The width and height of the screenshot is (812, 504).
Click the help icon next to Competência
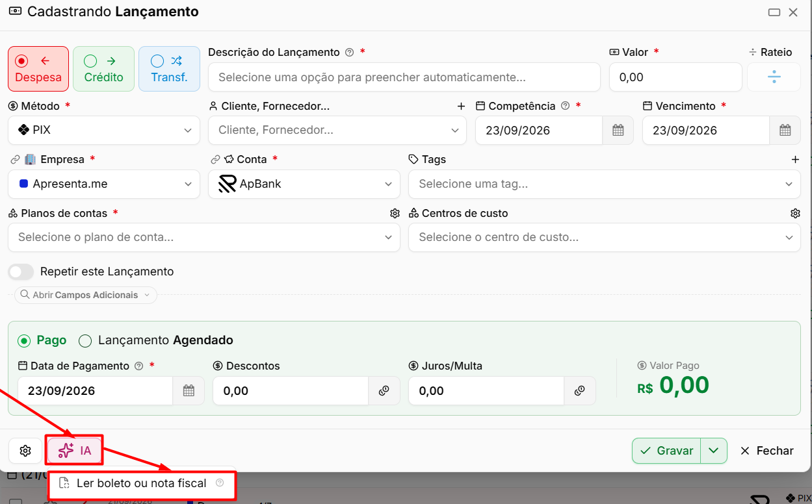click(x=565, y=106)
